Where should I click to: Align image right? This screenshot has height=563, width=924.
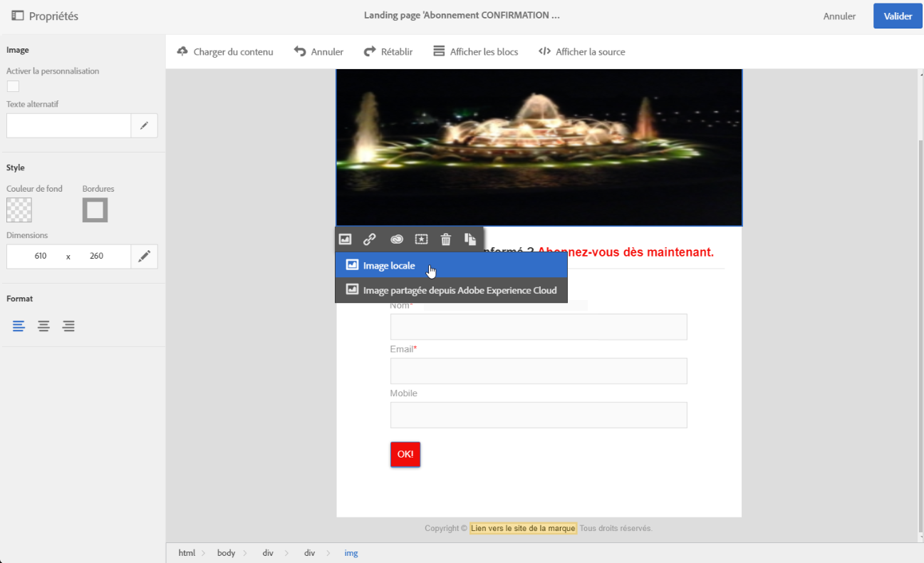(68, 326)
